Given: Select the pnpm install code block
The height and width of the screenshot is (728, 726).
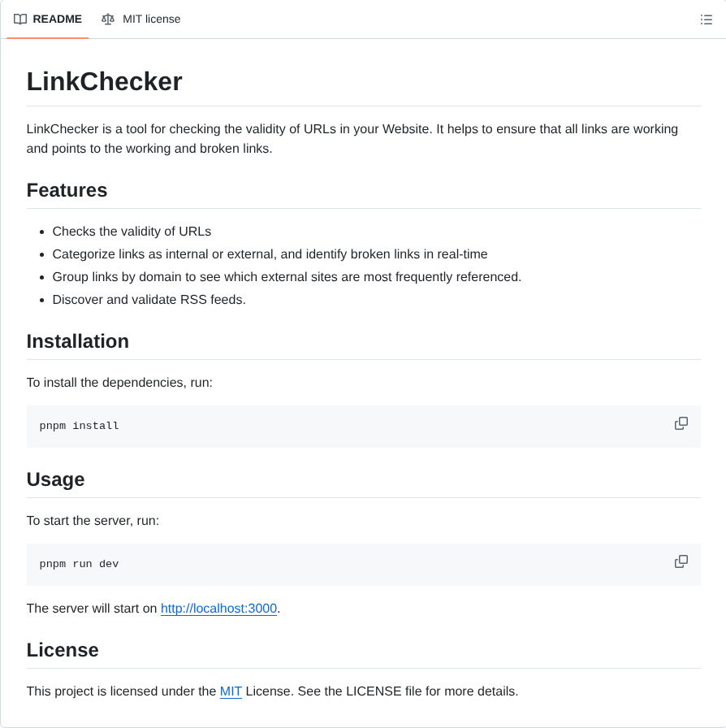Looking at the screenshot, I should [79, 425].
